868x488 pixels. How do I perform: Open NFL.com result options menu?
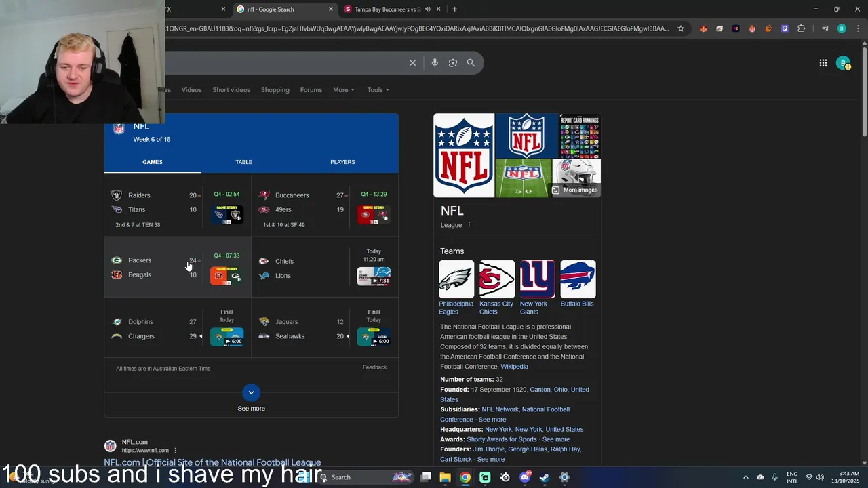click(175, 451)
